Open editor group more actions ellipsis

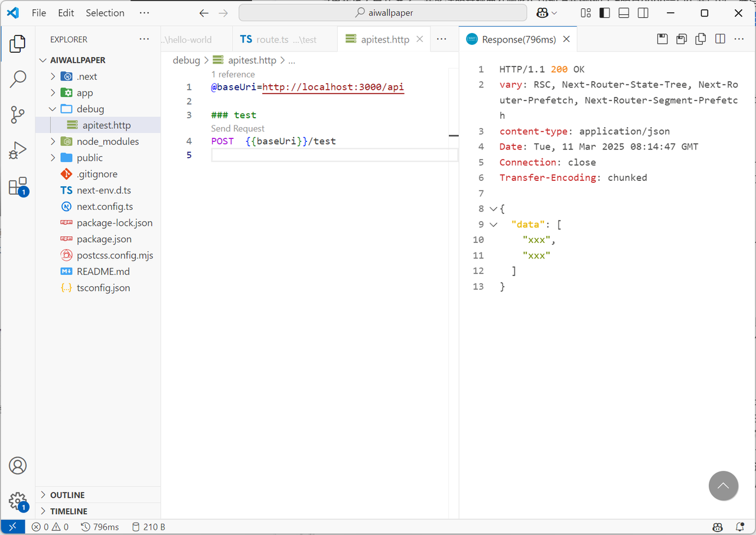(442, 39)
